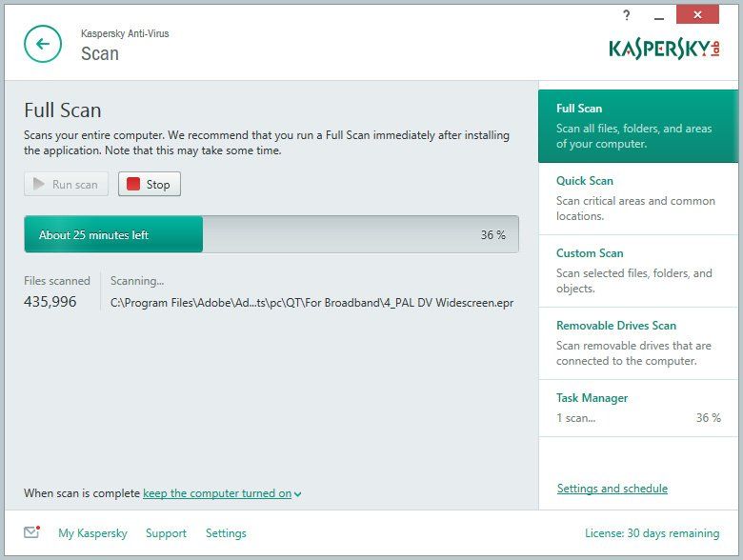
Task: Click the 'Full Scan' heading
Action: pos(63,110)
